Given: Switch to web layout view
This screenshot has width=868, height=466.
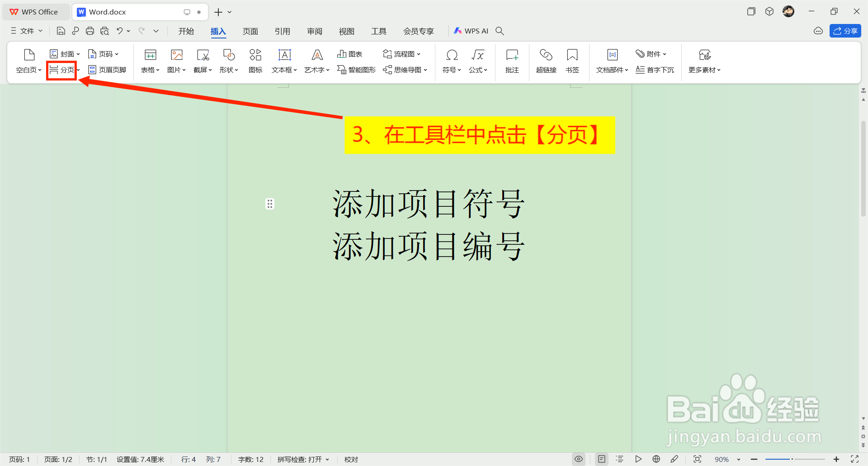Looking at the screenshot, I should [x=656, y=459].
